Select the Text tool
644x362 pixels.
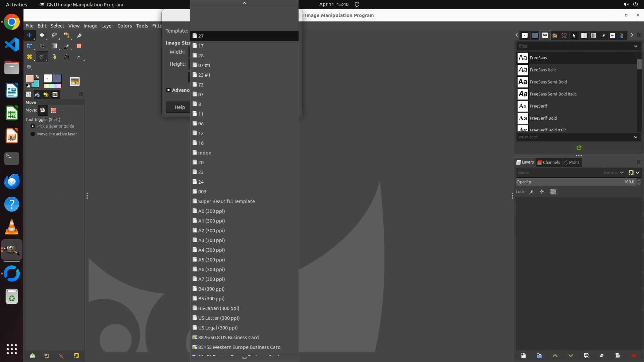click(67, 57)
